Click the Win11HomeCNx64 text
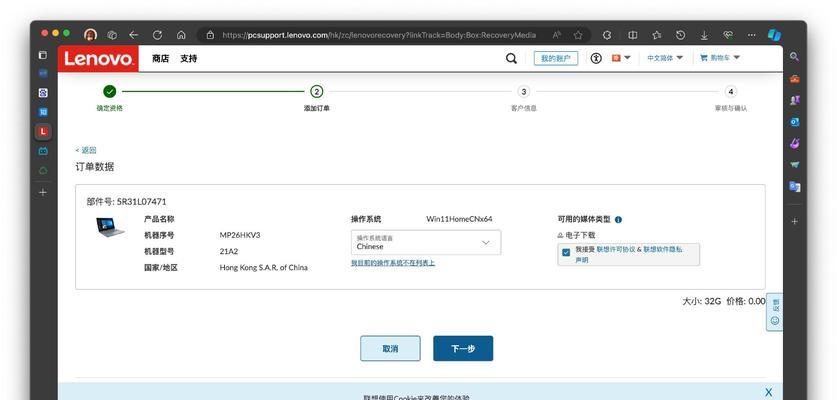The height and width of the screenshot is (400, 837). [x=459, y=219]
